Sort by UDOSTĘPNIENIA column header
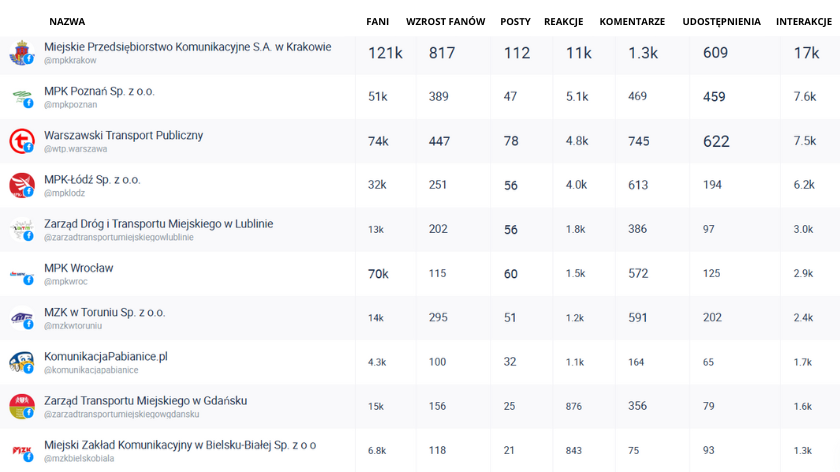 click(721, 21)
